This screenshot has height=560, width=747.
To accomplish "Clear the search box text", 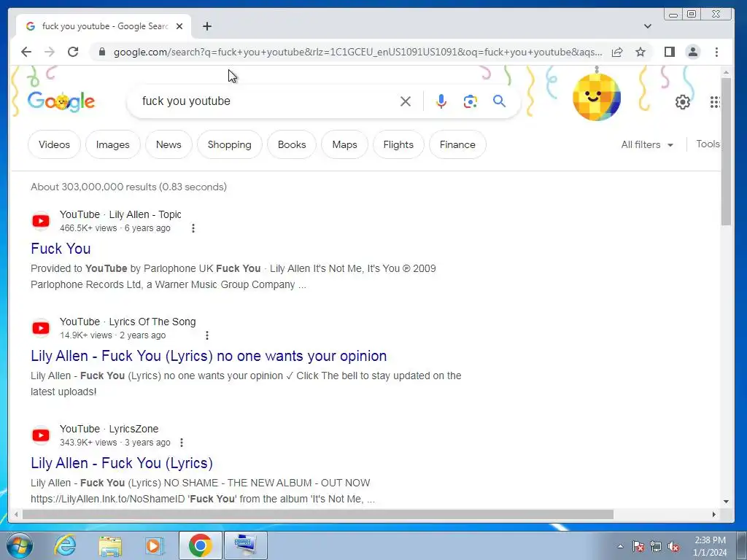I will pos(406,101).
